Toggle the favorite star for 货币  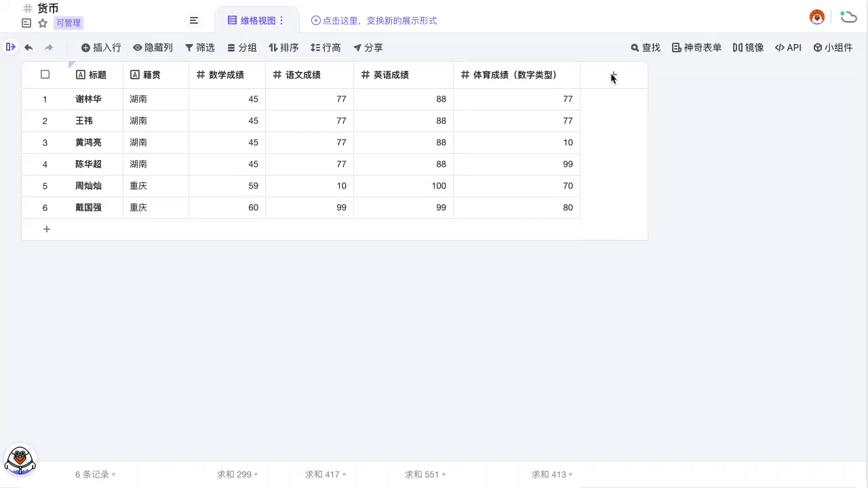point(42,22)
